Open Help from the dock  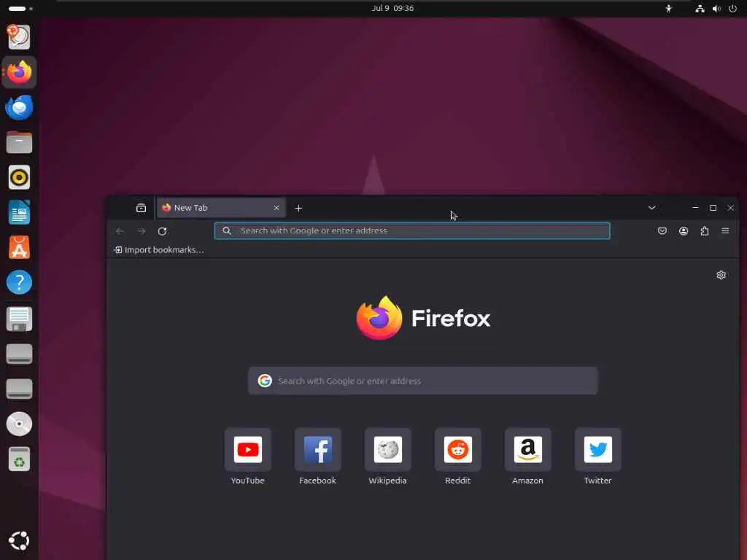19,282
